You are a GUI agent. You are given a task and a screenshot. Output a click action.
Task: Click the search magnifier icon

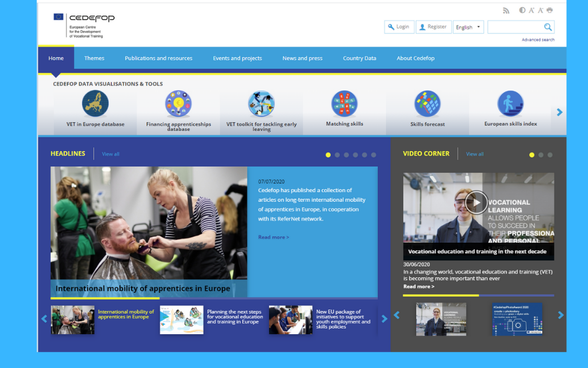pos(548,27)
